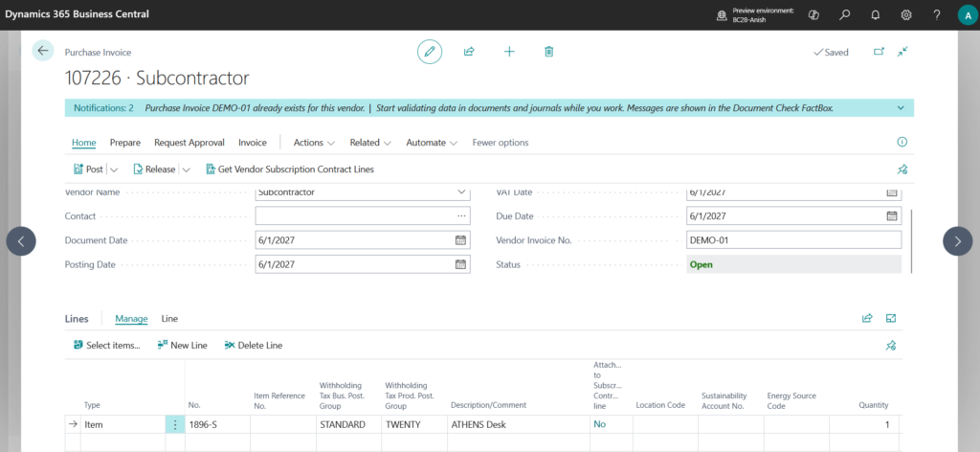Expand the Related menu
This screenshot has height=452, width=980.
pos(370,143)
